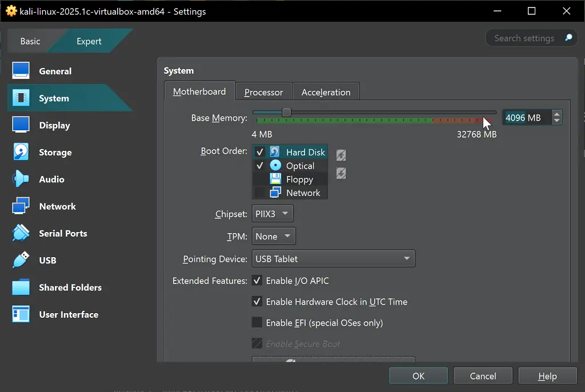585x392 pixels.
Task: Click the 4096 MB memory field
Action: pos(526,118)
